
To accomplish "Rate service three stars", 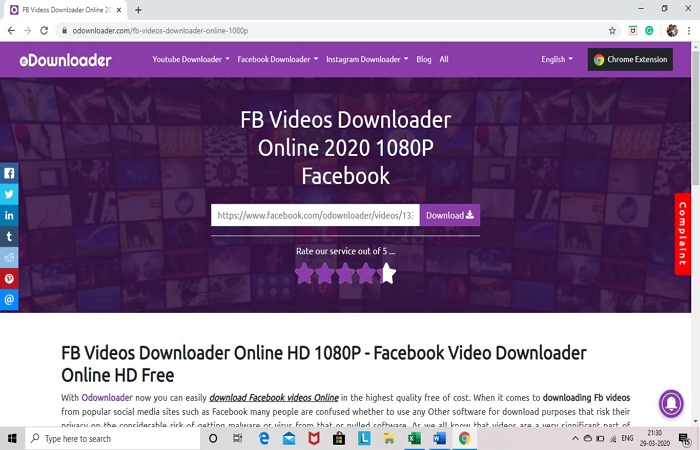I will point(345,273).
